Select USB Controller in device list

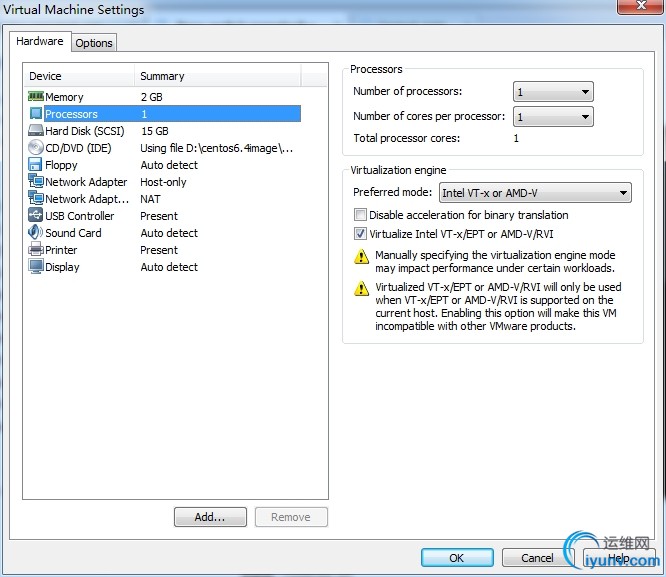(x=79, y=216)
